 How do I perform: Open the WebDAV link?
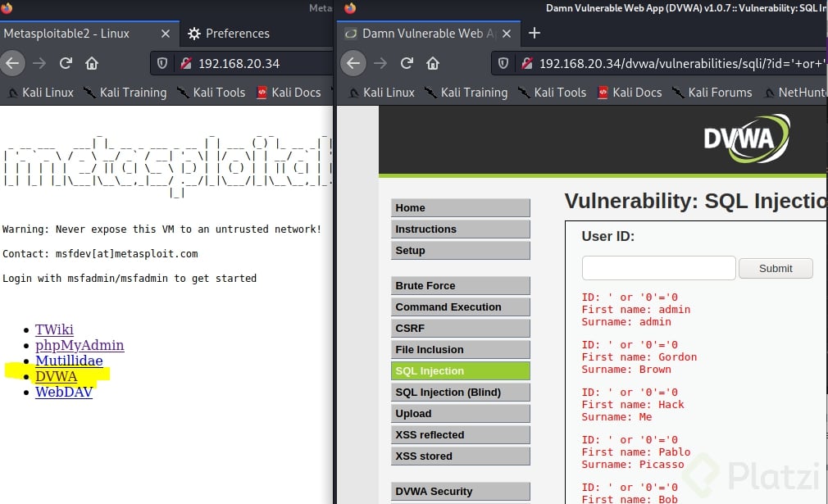tap(64, 392)
